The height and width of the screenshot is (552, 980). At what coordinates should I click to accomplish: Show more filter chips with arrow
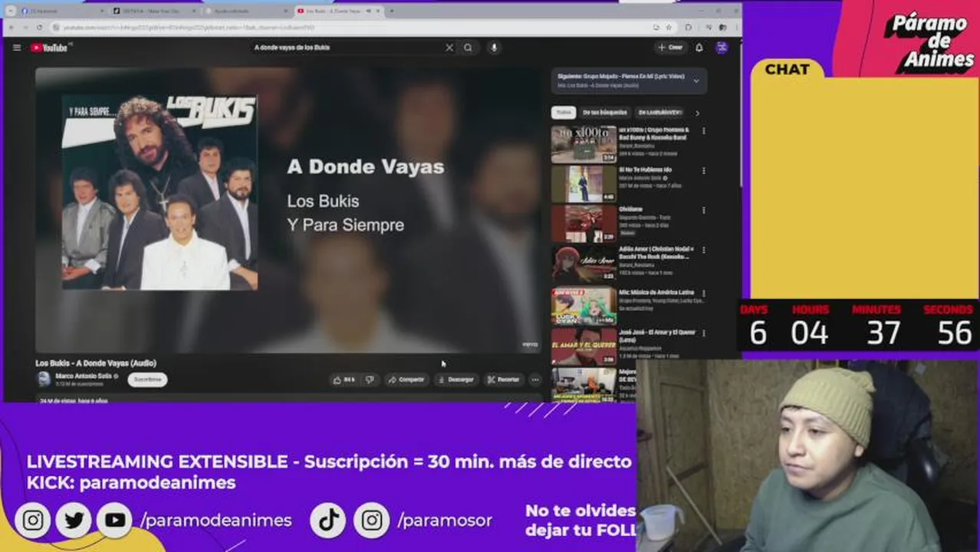click(x=697, y=113)
